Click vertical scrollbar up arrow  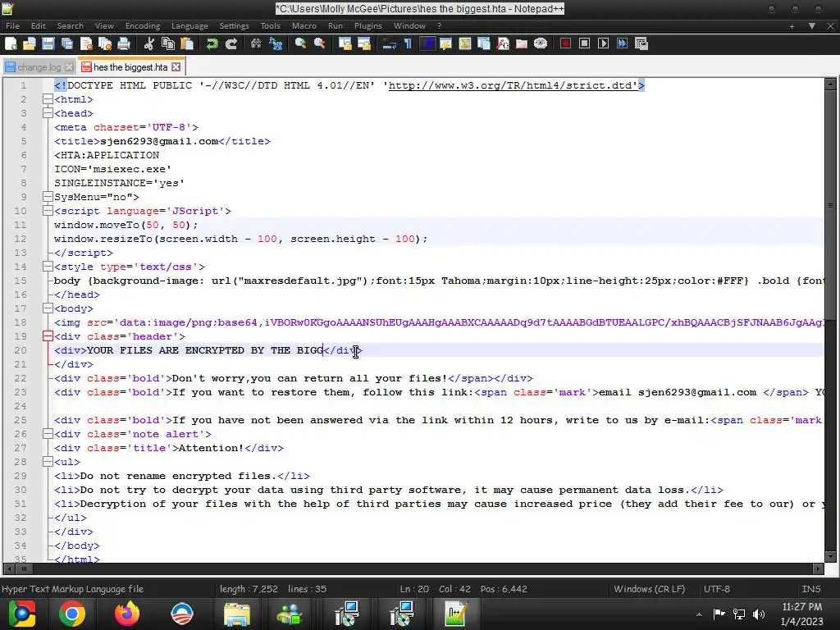pos(830,84)
